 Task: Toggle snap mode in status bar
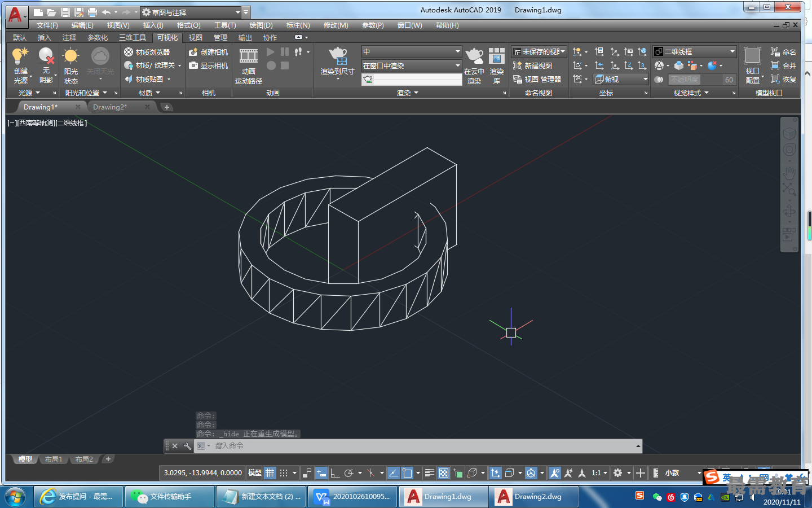(284, 473)
